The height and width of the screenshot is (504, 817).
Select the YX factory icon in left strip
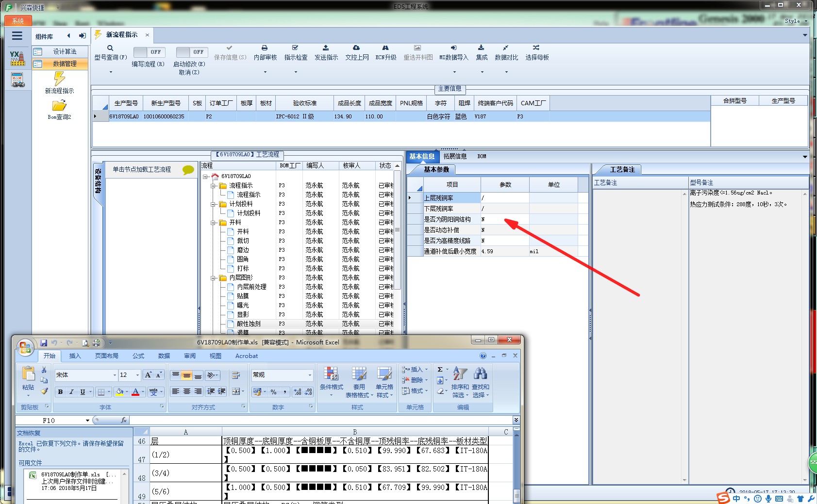click(x=17, y=58)
